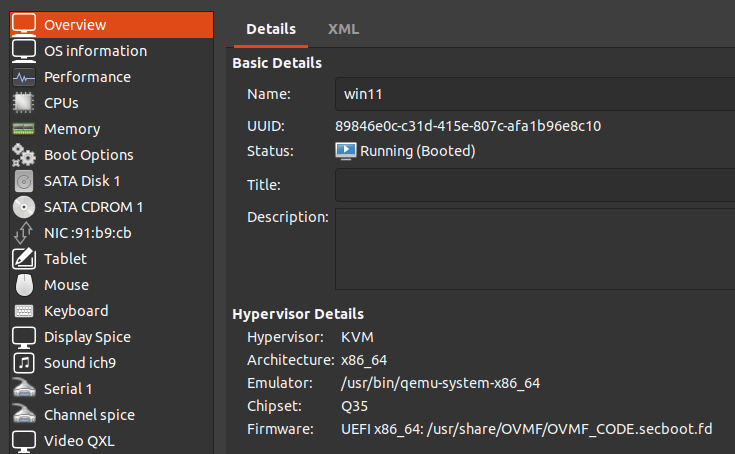The height and width of the screenshot is (454, 735).
Task: Select the Details tab
Action: [271, 29]
